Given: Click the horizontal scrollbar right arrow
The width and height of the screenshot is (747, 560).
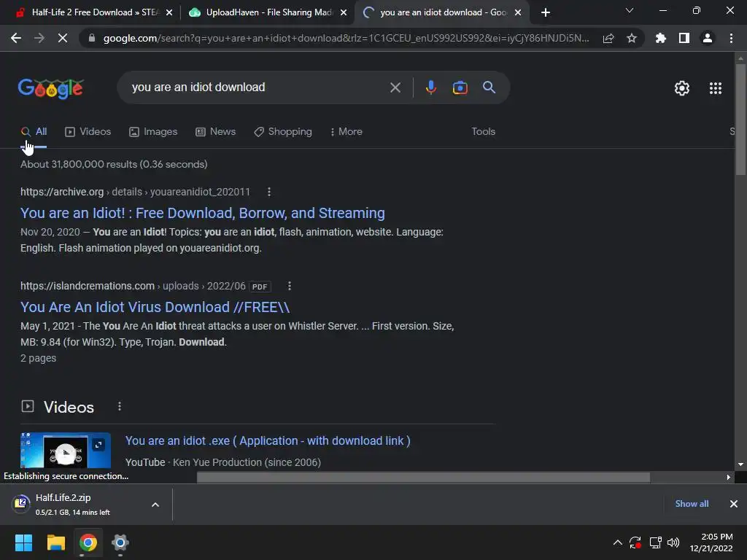Looking at the screenshot, I should (728, 477).
